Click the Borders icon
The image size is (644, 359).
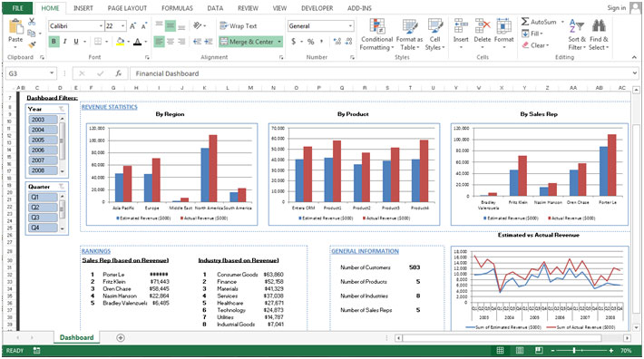[x=98, y=42]
